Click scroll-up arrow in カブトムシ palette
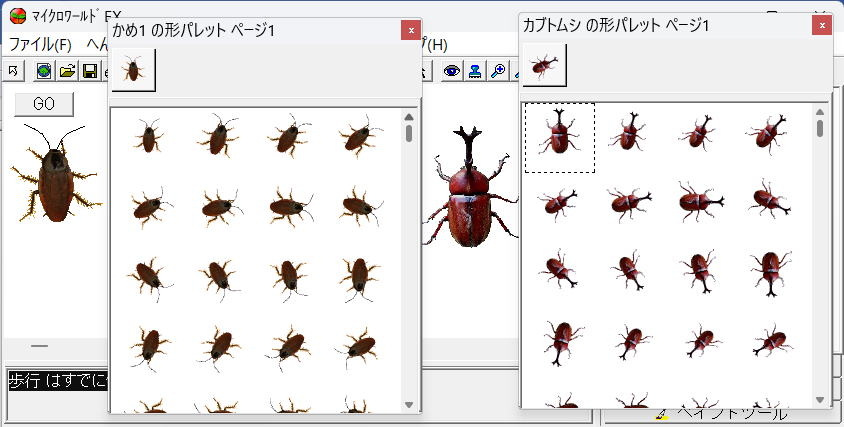Image resolution: width=844 pixels, height=427 pixels. (x=820, y=112)
